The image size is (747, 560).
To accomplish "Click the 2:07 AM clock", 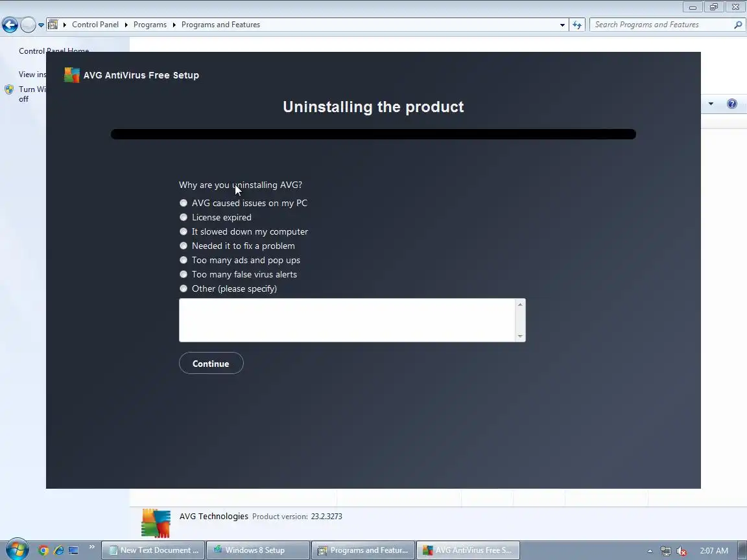I will coord(714,550).
